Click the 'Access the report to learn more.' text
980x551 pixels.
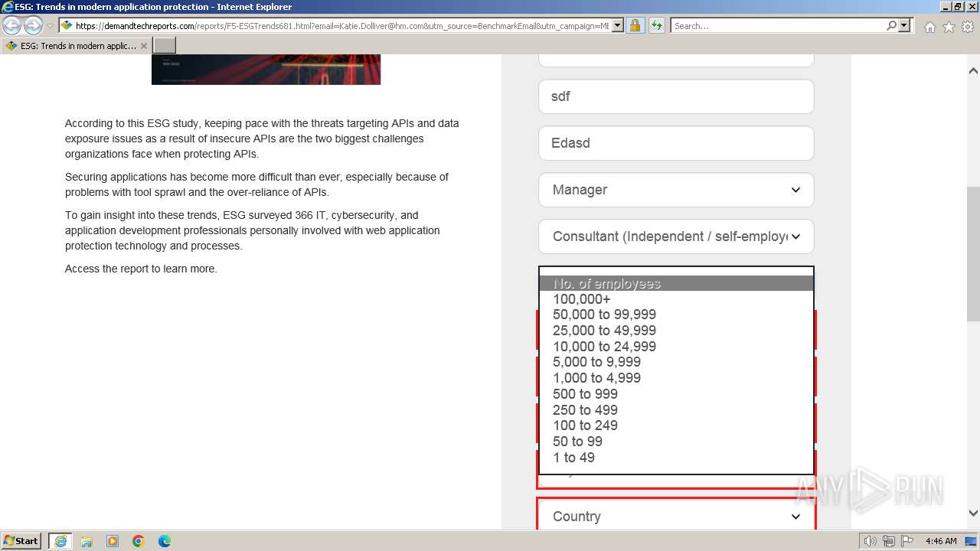tap(141, 269)
